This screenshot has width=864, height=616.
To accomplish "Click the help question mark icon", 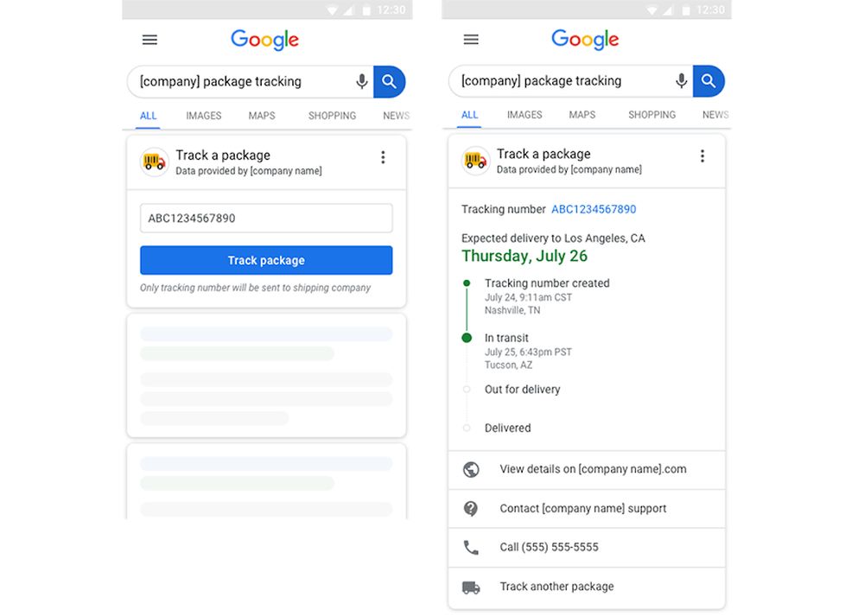I will pos(471,509).
